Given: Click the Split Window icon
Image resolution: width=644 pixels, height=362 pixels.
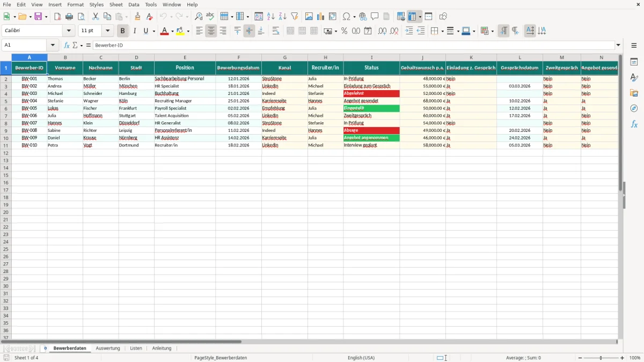Looking at the screenshot, I should (x=428, y=17).
